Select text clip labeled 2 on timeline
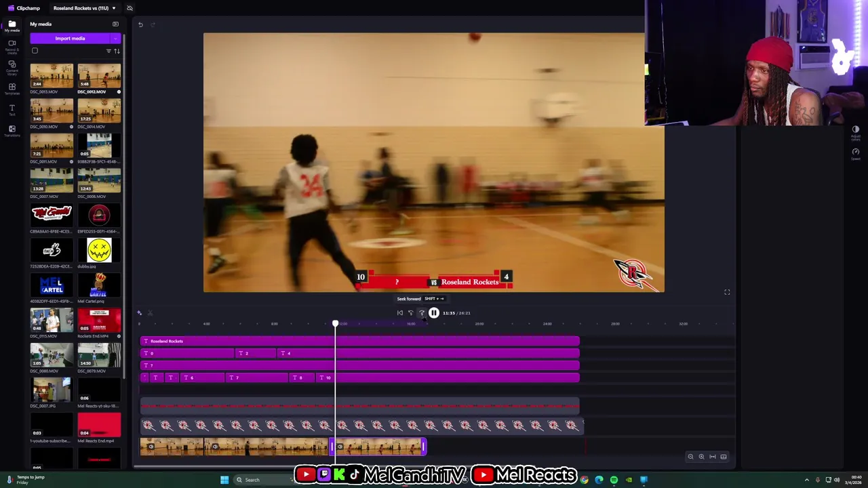Image resolution: width=868 pixels, height=488 pixels. click(x=256, y=353)
